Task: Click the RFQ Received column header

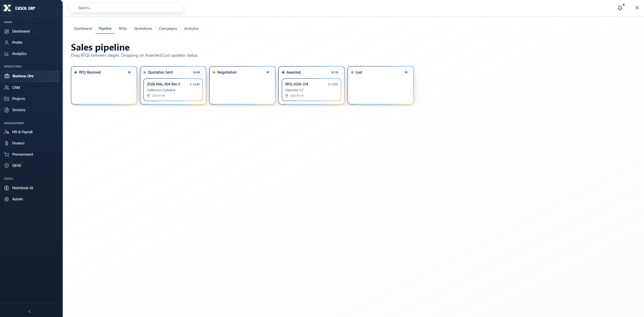Action: (x=90, y=72)
